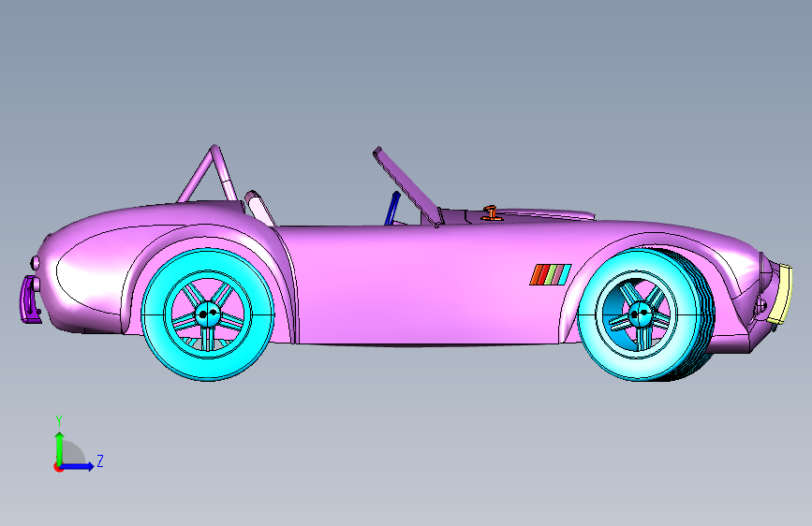The height and width of the screenshot is (526, 812).
Task: Pick the blue steering column
Action: point(392,208)
